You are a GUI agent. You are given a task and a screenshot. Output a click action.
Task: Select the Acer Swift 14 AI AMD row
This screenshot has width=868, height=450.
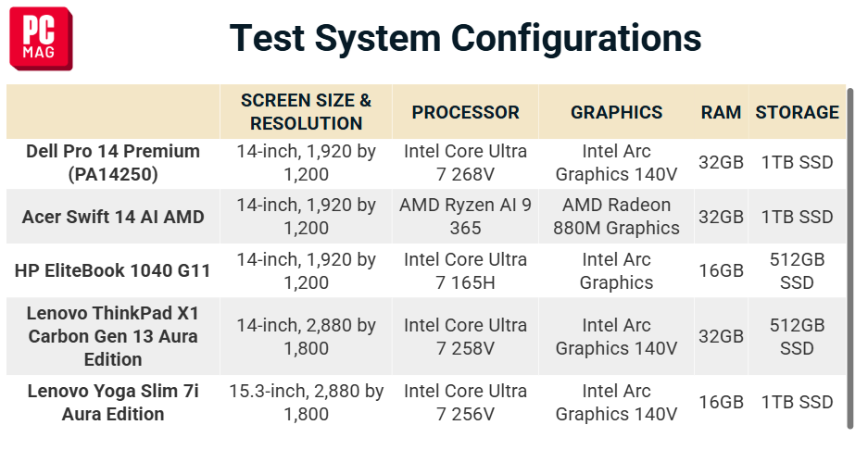point(426,217)
